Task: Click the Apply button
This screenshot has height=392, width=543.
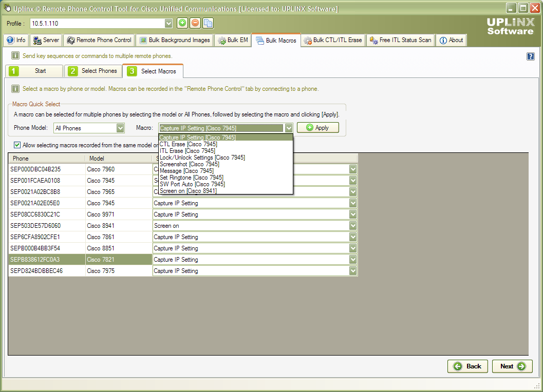Action: point(317,127)
